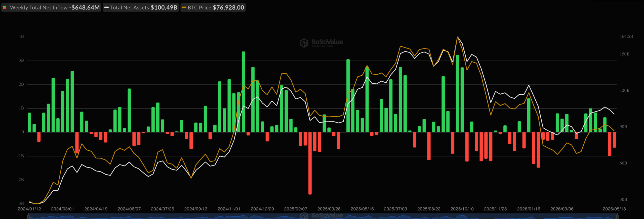The image size is (644, 219).
Task: Toggle the Weekly Total Net Inflow legend series
Action: coord(51,8)
